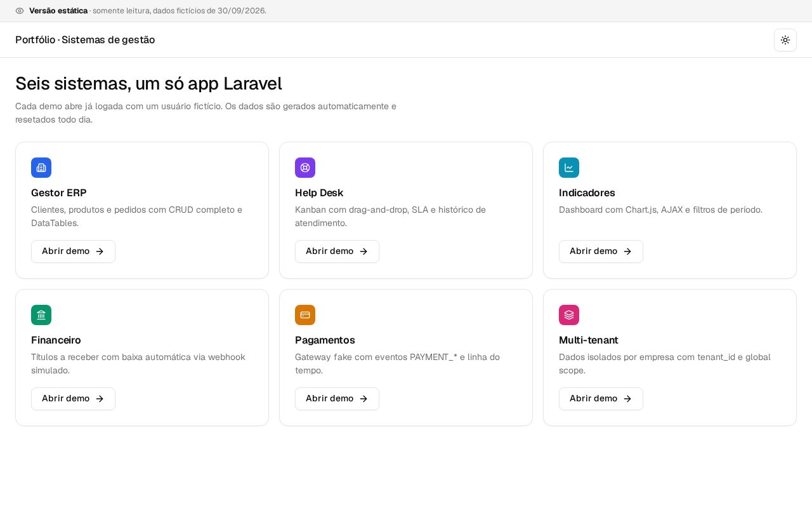
Task: Open the Help Desk demo
Action: 337,251
